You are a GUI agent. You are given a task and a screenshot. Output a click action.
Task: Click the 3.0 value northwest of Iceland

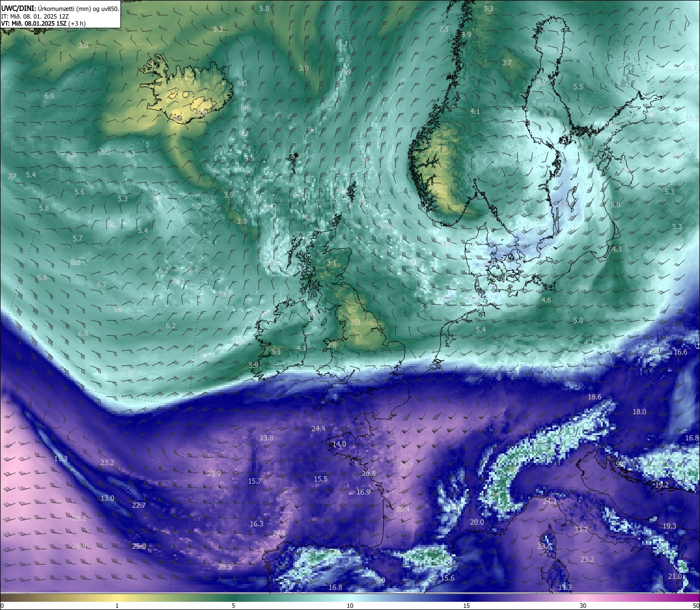pos(83,46)
